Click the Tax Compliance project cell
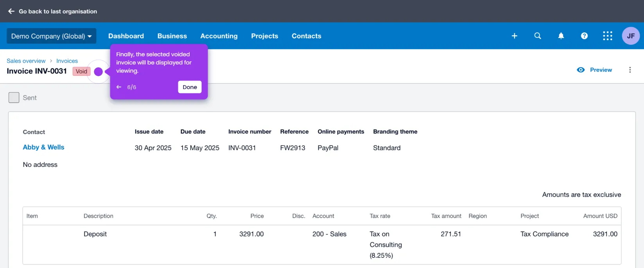The height and width of the screenshot is (268, 644). [x=544, y=234]
